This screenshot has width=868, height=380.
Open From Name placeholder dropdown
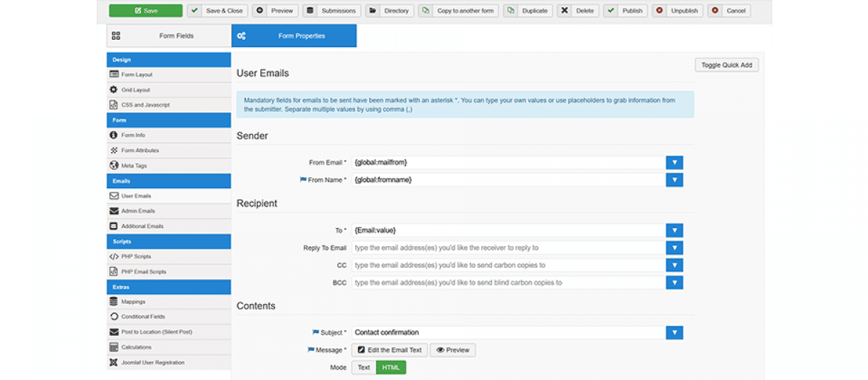(x=674, y=180)
